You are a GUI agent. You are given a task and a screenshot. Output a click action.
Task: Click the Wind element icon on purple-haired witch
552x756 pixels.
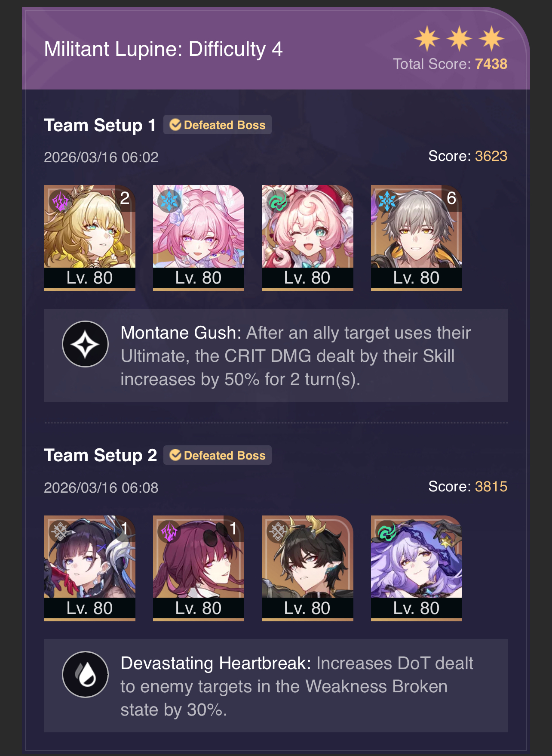[387, 531]
